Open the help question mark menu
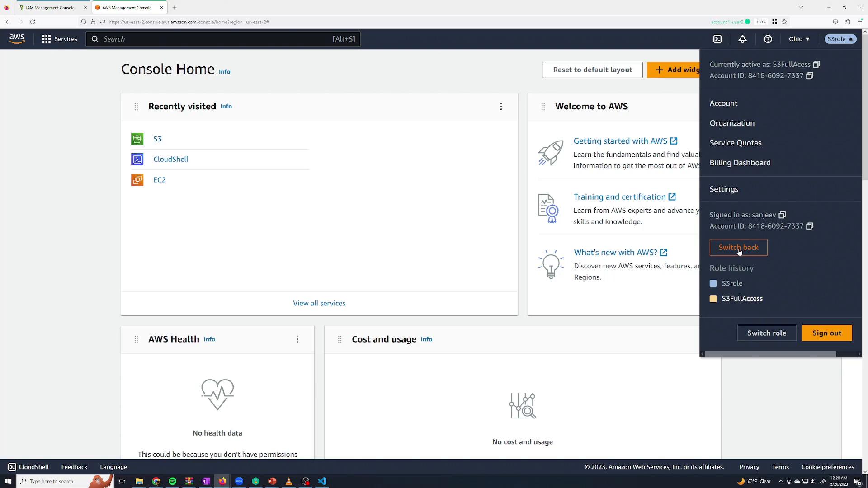Screen dimensions: 868x488 coord(768,39)
